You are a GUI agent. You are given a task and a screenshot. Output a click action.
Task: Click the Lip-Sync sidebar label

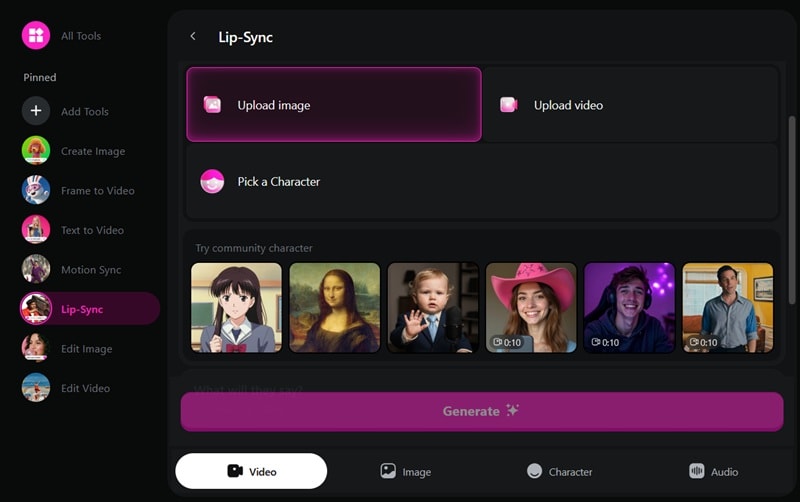pyautogui.click(x=82, y=309)
